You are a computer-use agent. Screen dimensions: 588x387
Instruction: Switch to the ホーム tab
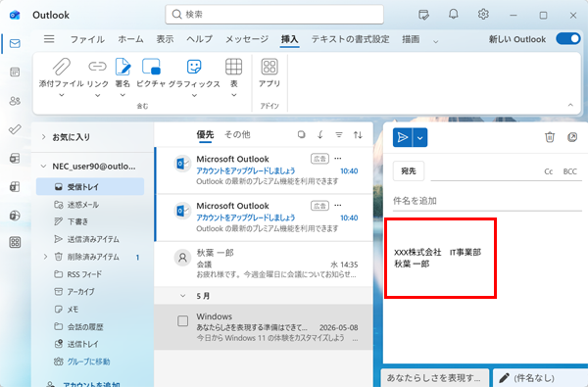(x=131, y=39)
